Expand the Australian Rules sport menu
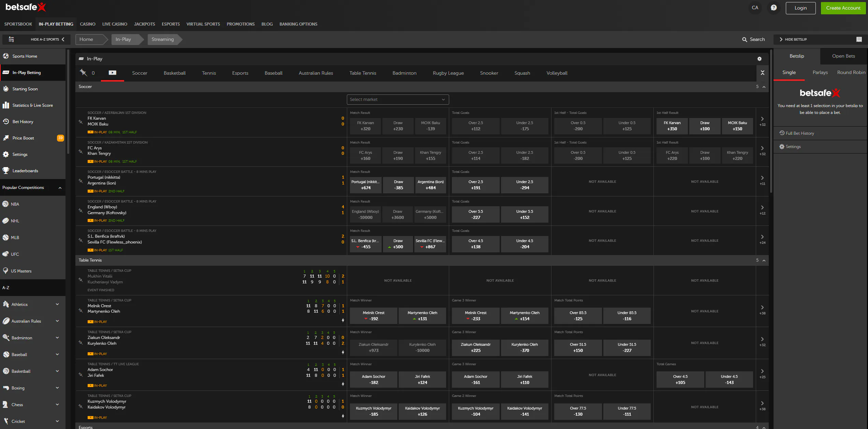Viewport: 868px width, 429px height. (57, 321)
